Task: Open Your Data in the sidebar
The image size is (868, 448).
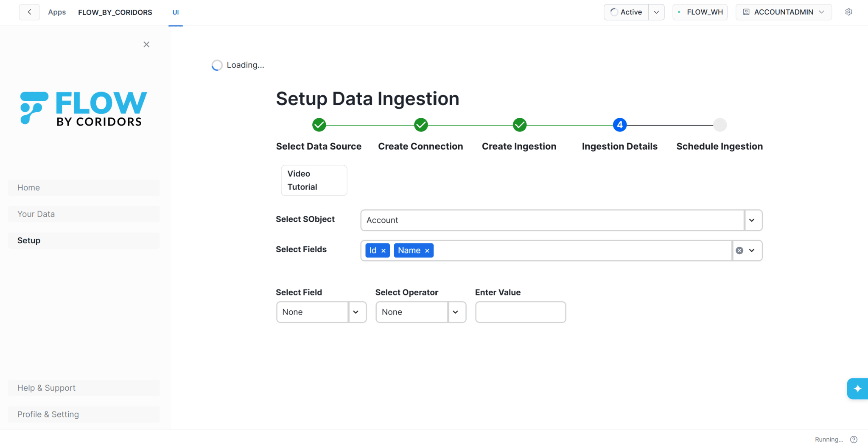Action: pyautogui.click(x=84, y=214)
